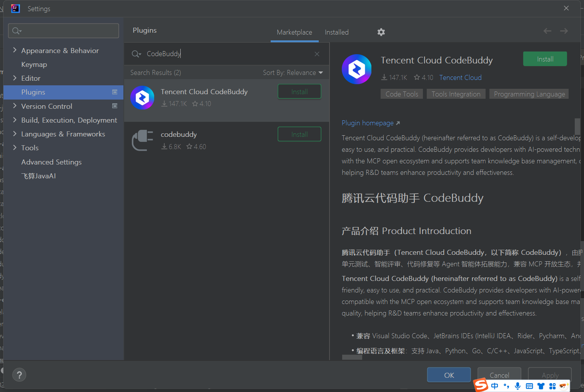Image resolution: width=584 pixels, height=392 pixels.
Task: Select Plugins in the settings sidebar
Action: pyautogui.click(x=33, y=92)
